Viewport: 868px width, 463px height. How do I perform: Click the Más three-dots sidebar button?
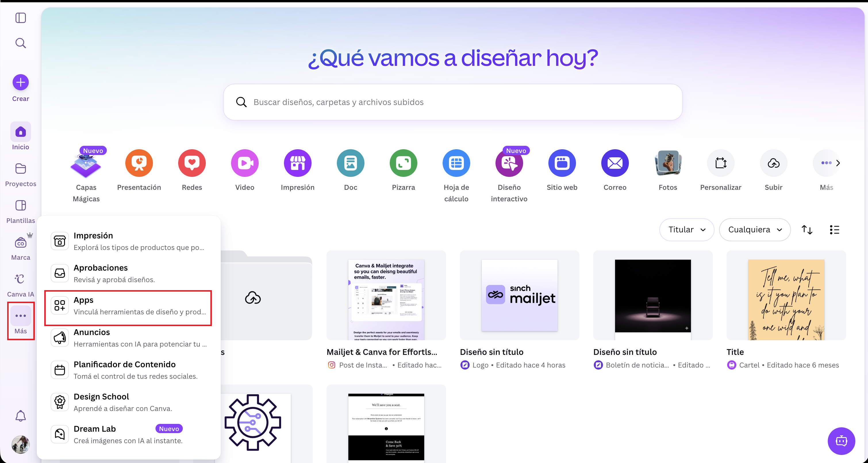[21, 316]
